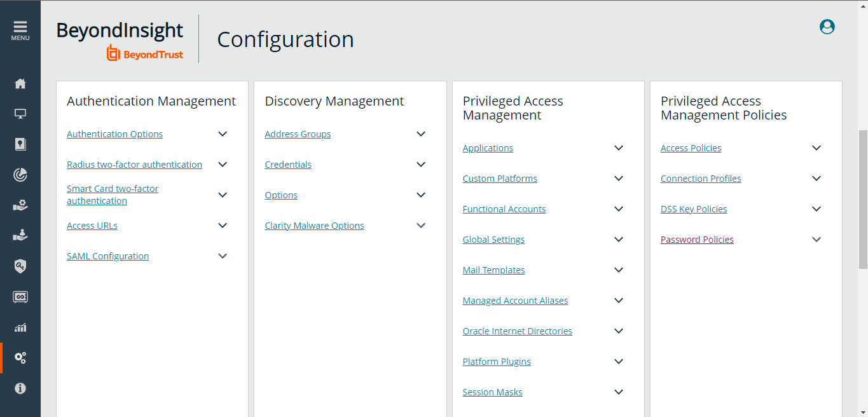Expand the SAML Configuration chevron
Image resolution: width=868 pixels, height=417 pixels.
pos(223,256)
